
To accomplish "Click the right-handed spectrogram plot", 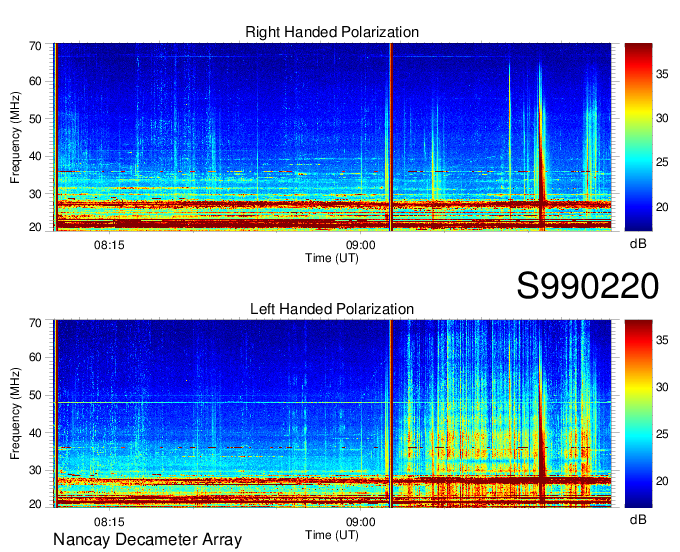I will click(332, 137).
